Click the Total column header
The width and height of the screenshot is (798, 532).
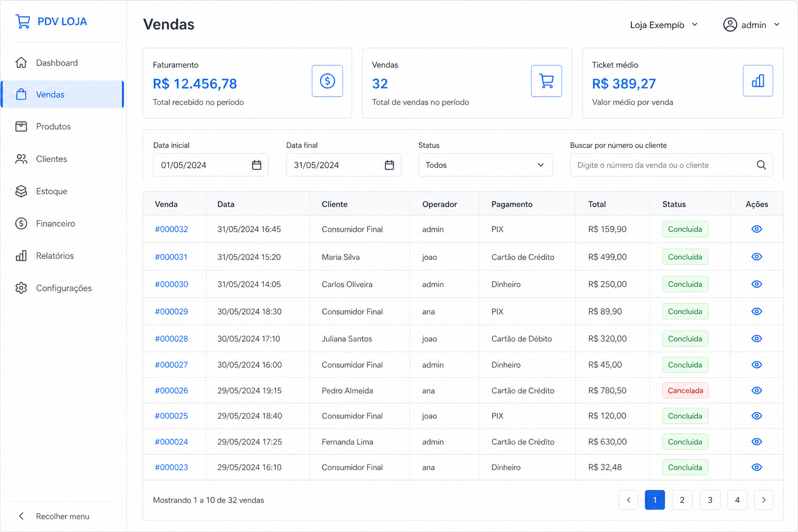pyautogui.click(x=597, y=204)
